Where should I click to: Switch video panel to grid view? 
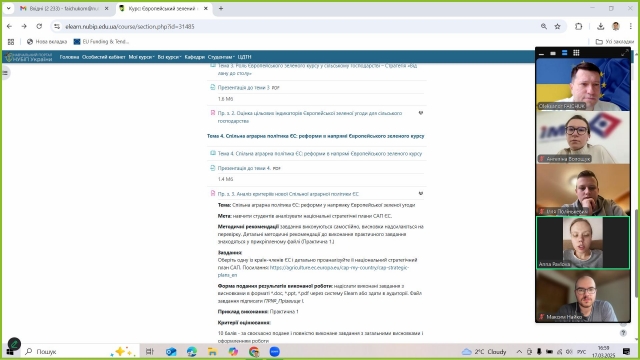tap(576, 53)
